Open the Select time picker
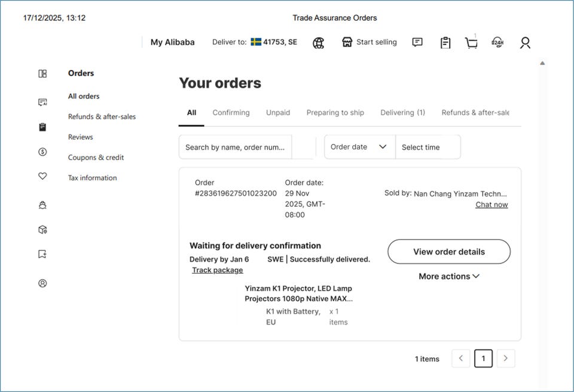This screenshot has width=574, height=392. coord(428,147)
